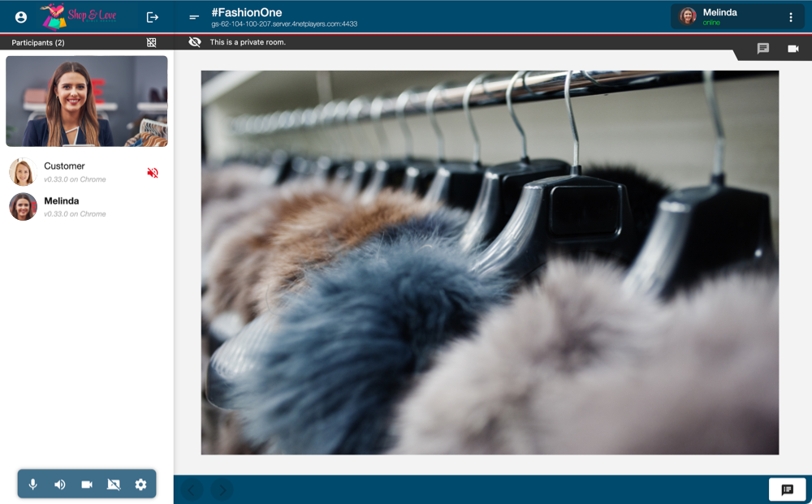Click the fur coats presentation image

(490, 262)
